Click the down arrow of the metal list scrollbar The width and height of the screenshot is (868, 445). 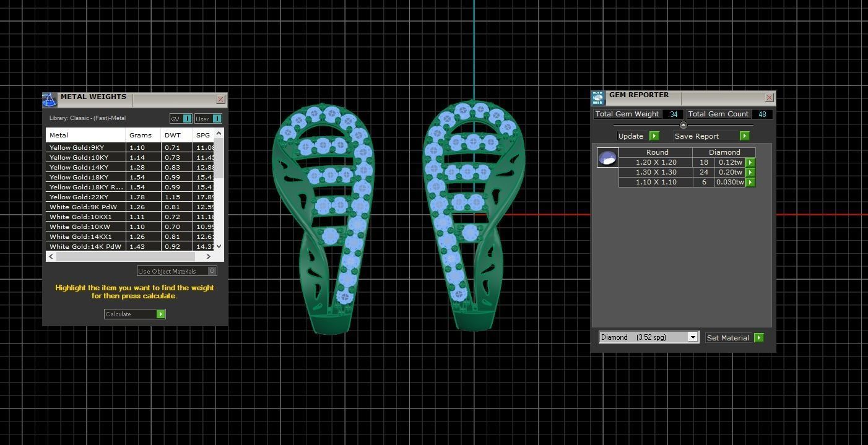click(219, 246)
